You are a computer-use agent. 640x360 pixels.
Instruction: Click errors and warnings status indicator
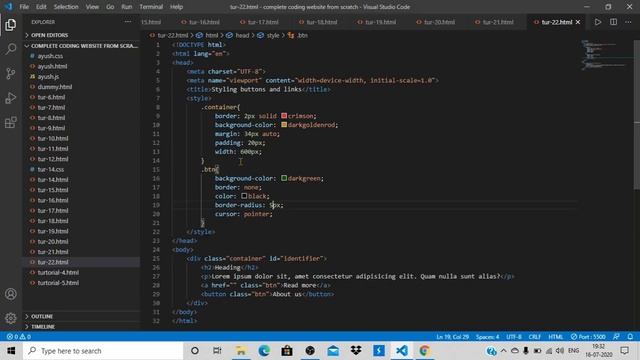tap(19, 337)
